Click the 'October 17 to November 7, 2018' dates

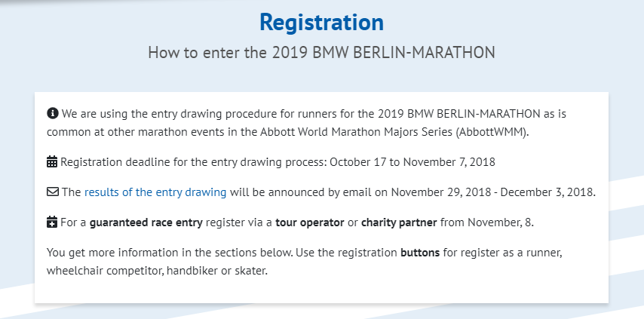coord(411,161)
